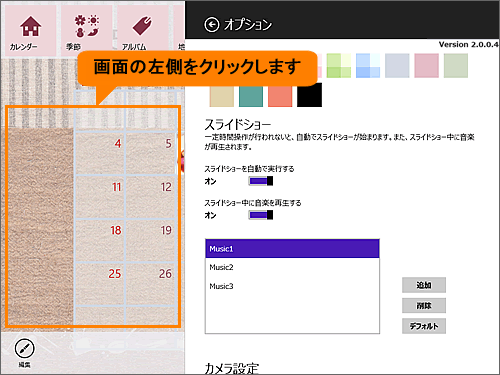Open the 編集 brush icon
Viewport: 500px width, 375px height.
(24, 349)
